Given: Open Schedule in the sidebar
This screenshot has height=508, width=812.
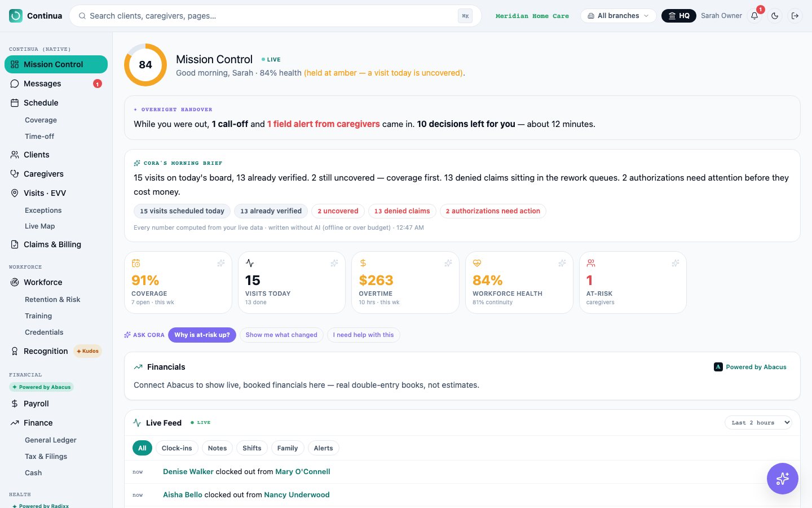Looking at the screenshot, I should click(x=56, y=103).
